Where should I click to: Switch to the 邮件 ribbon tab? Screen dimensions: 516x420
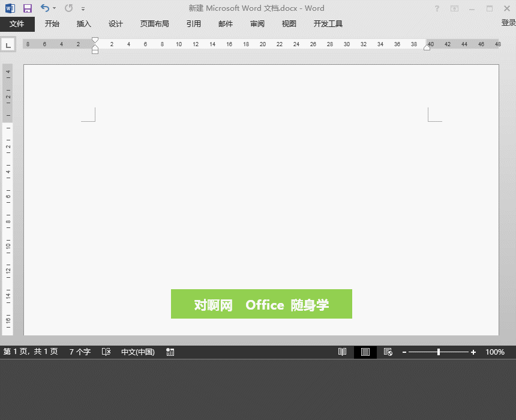pos(226,23)
